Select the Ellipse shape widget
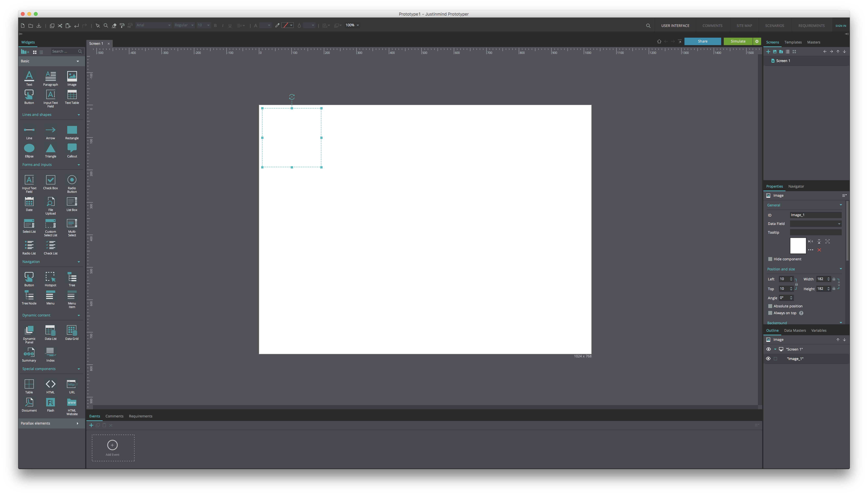 click(29, 148)
